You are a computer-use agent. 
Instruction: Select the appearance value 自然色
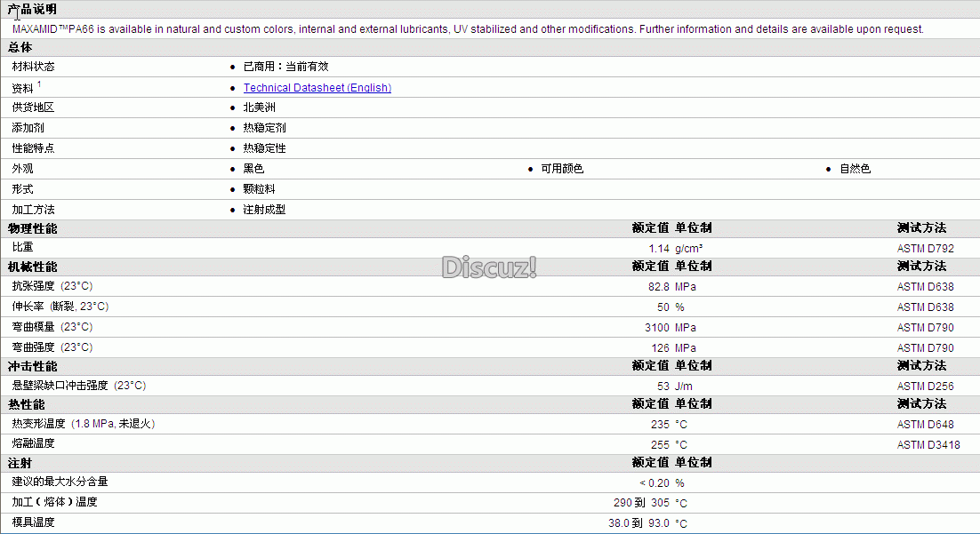[855, 169]
